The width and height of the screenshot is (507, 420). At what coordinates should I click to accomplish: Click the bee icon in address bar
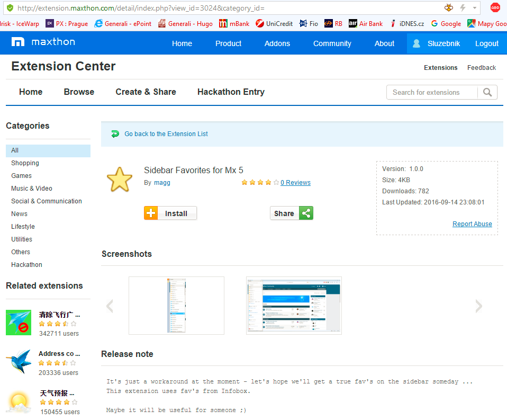click(x=449, y=8)
